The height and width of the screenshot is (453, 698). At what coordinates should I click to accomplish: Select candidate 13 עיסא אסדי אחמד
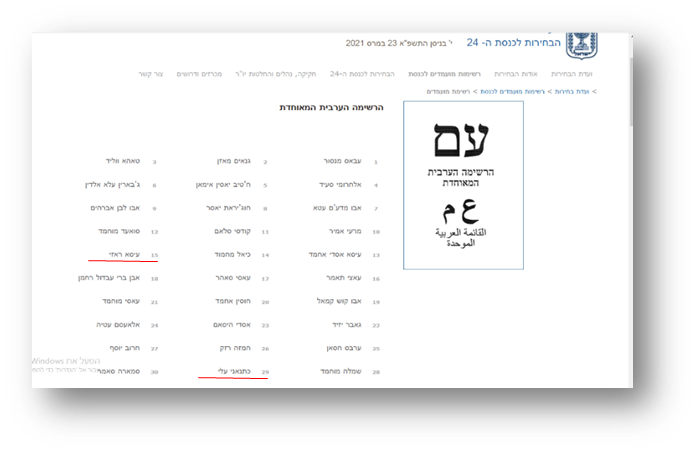(335, 255)
